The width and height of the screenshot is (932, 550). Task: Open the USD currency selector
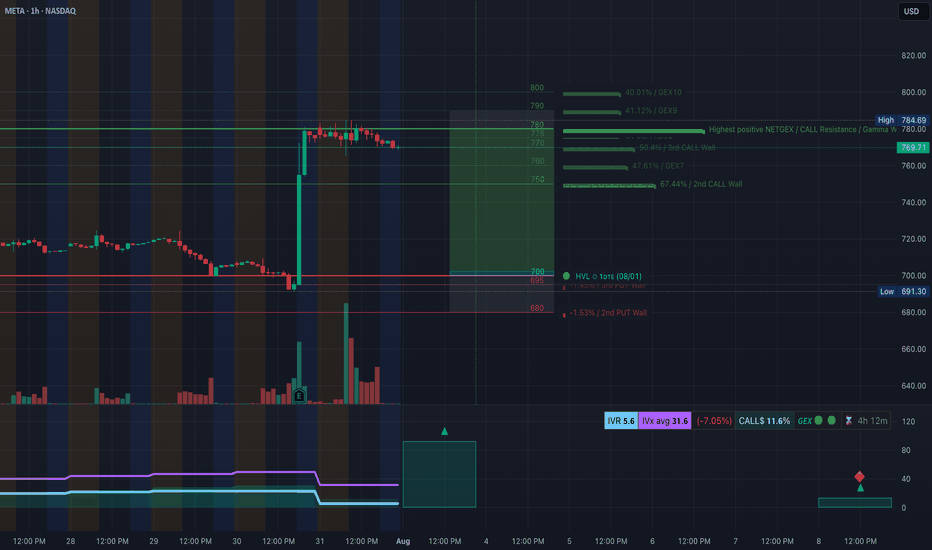point(912,11)
